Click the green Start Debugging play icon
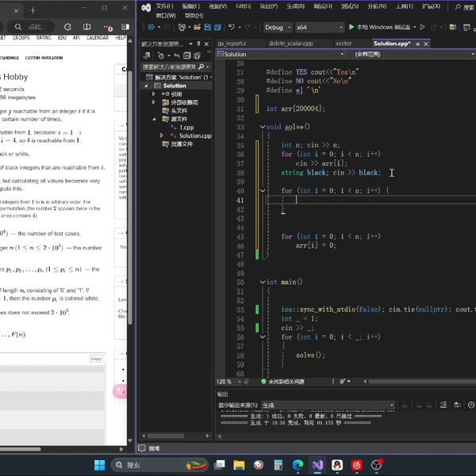Viewport: 476px width, 476px height. 351,27
